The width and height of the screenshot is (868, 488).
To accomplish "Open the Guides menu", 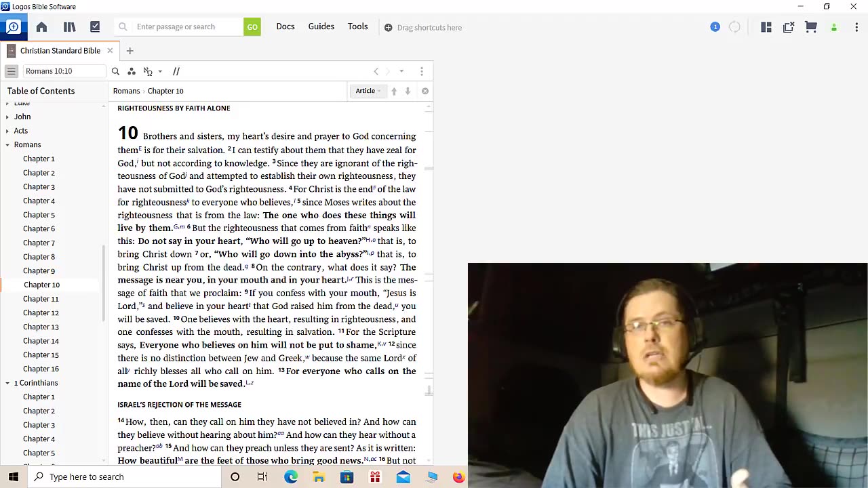I will (x=321, y=26).
